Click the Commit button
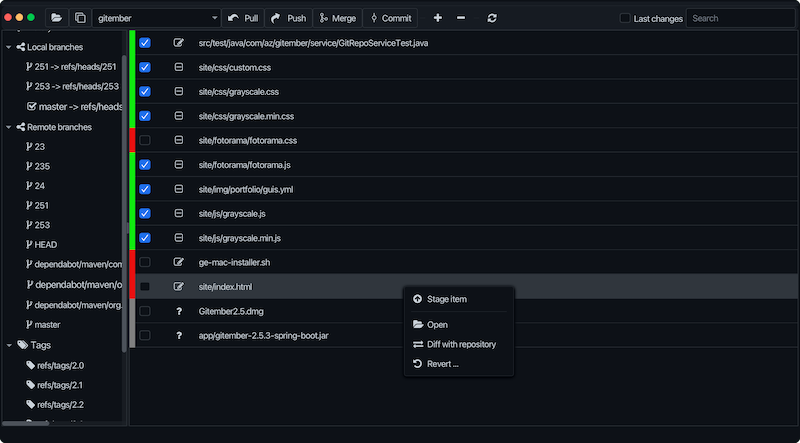This screenshot has height=443, width=800. (390, 18)
